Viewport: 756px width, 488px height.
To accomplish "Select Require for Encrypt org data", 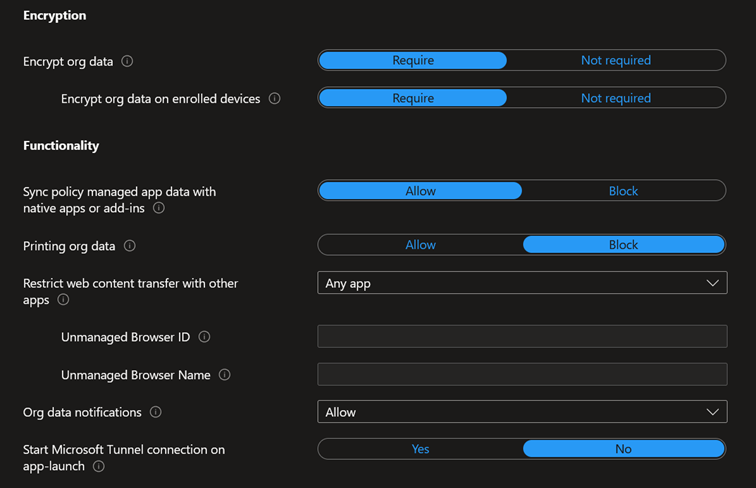I will coord(413,60).
